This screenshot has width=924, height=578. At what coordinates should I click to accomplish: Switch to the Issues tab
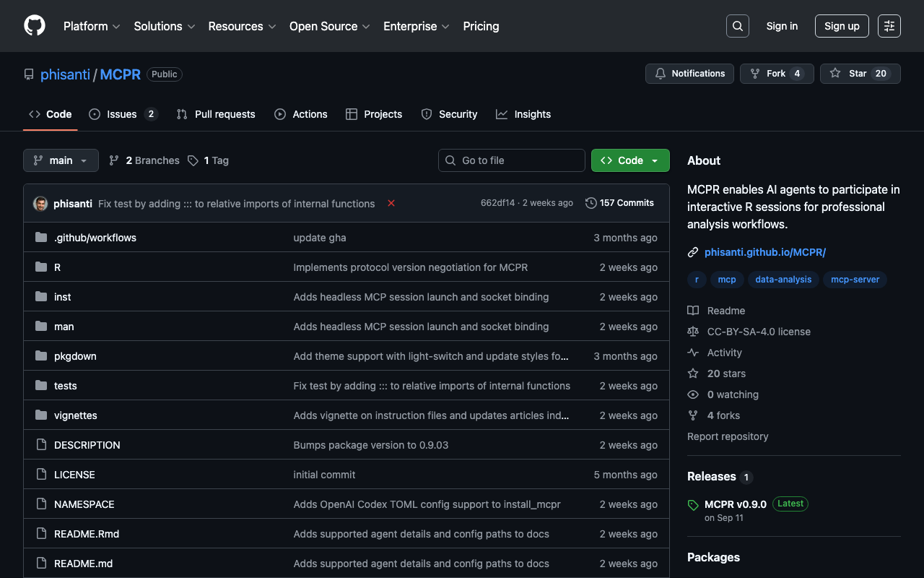tap(122, 114)
